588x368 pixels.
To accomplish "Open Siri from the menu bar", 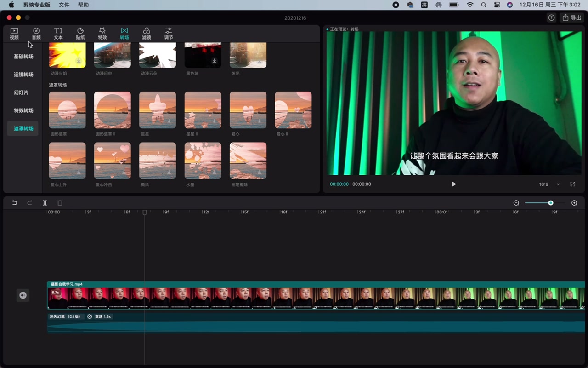I will tap(510, 5).
